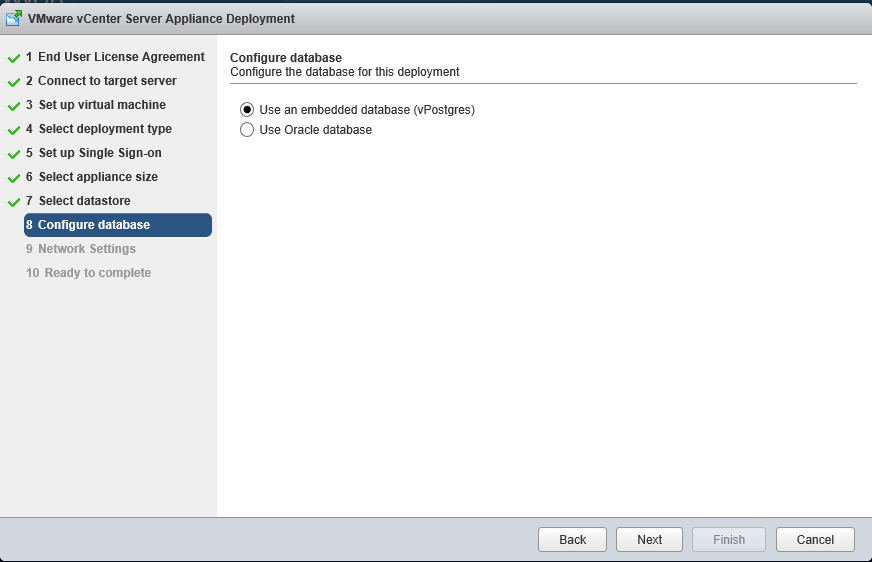
Task: Click the 'Configure database' heading text
Action: 286,58
